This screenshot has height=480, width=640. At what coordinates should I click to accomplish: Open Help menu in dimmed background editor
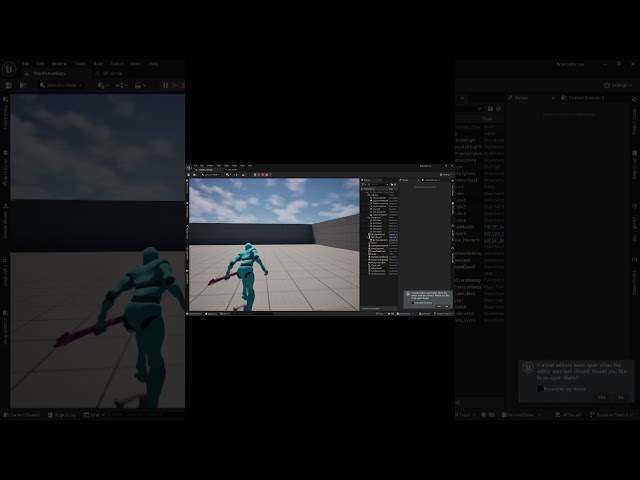point(153,64)
